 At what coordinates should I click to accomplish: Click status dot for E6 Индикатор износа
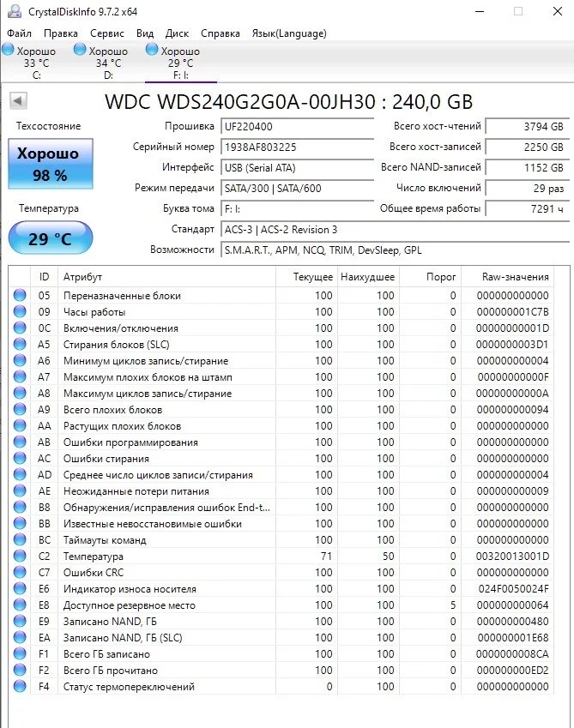[20, 588]
